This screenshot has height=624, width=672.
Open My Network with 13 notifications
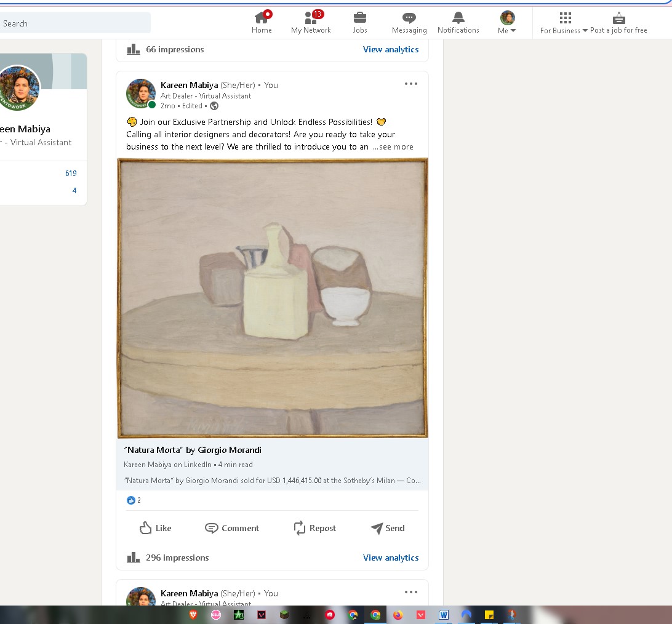point(311,22)
